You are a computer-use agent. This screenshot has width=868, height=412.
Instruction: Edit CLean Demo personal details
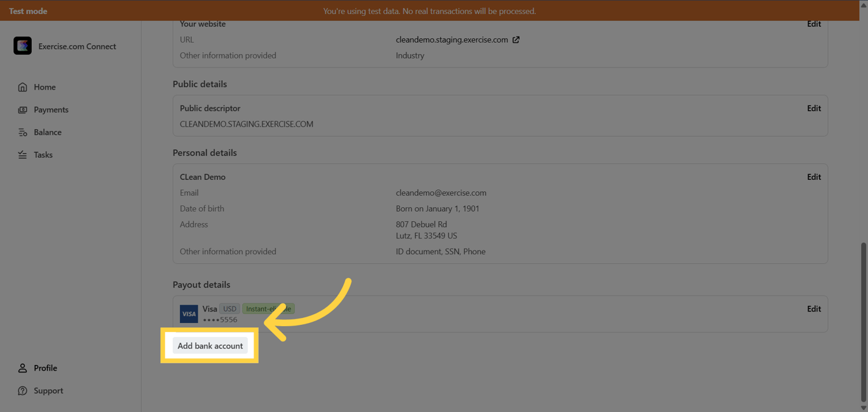(x=813, y=177)
